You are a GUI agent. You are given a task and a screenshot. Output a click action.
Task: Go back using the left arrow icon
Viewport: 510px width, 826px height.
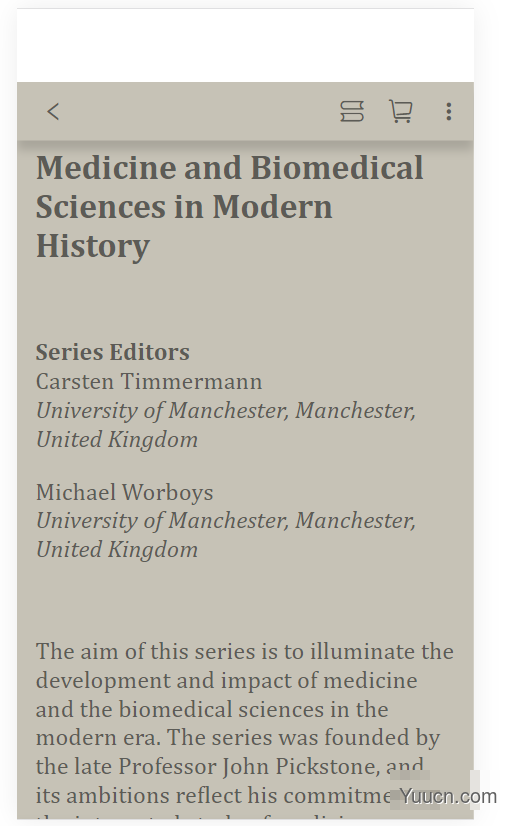(x=53, y=112)
